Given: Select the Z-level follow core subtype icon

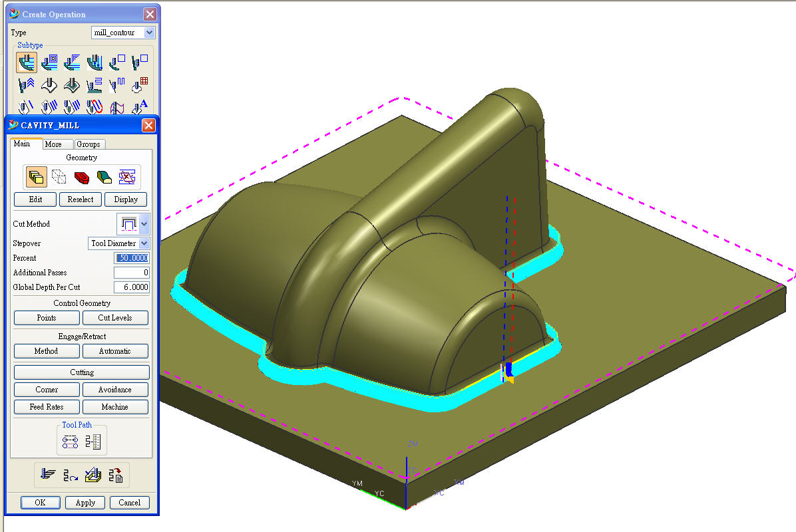Looking at the screenshot, I should pyautogui.click(x=72, y=63).
